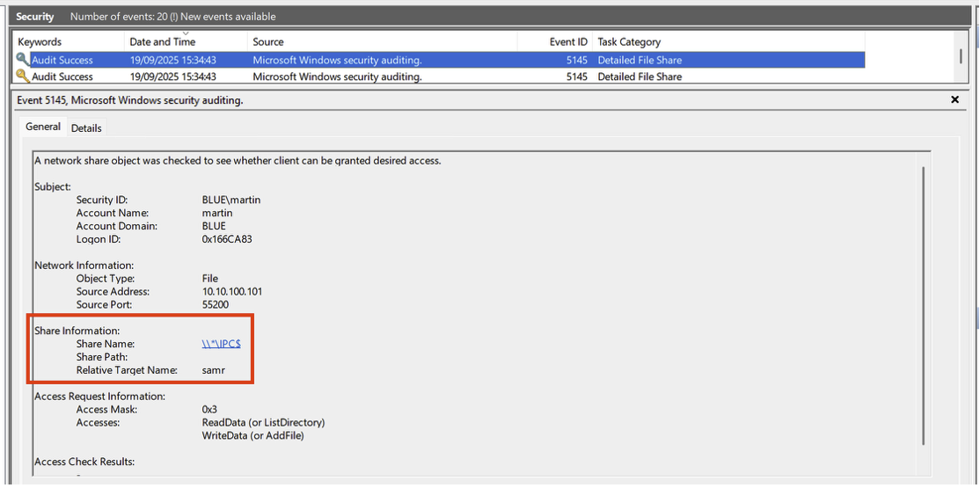This screenshot has width=980, height=488.
Task: Click the Relative Target Name value samr
Action: coord(213,370)
